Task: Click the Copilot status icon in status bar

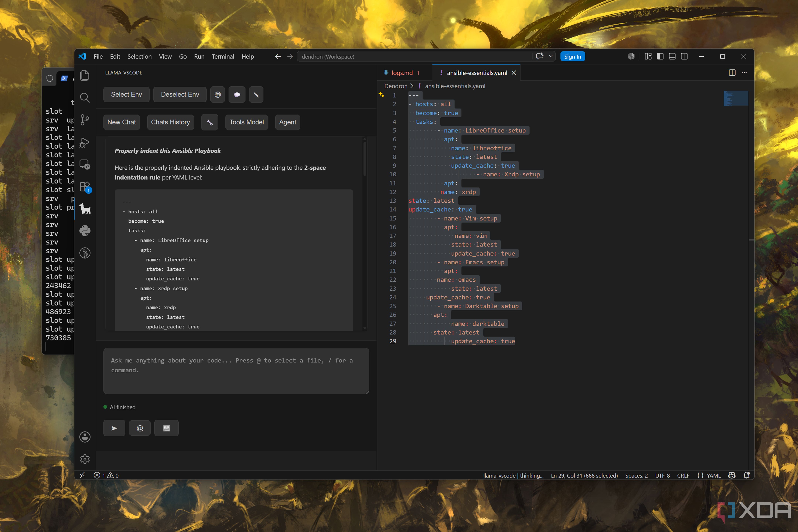Action: tap(732, 475)
